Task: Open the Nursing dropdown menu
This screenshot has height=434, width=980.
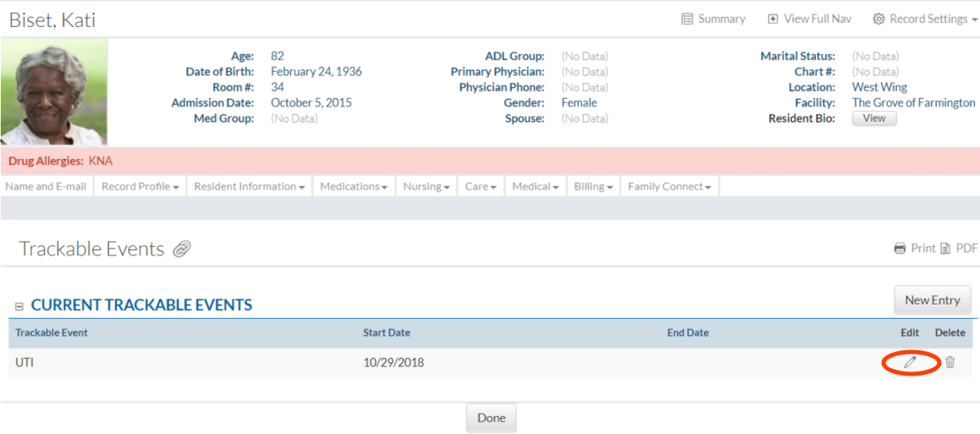Action: click(426, 186)
